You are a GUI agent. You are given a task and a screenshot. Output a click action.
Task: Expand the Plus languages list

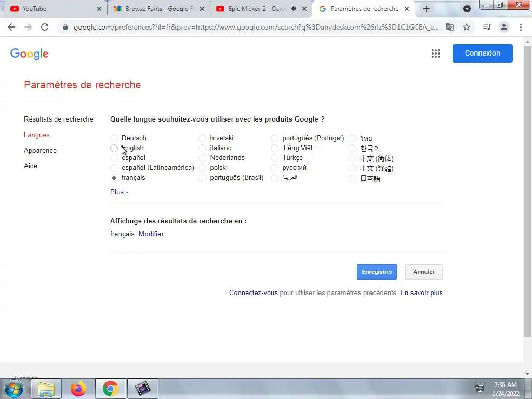click(119, 192)
